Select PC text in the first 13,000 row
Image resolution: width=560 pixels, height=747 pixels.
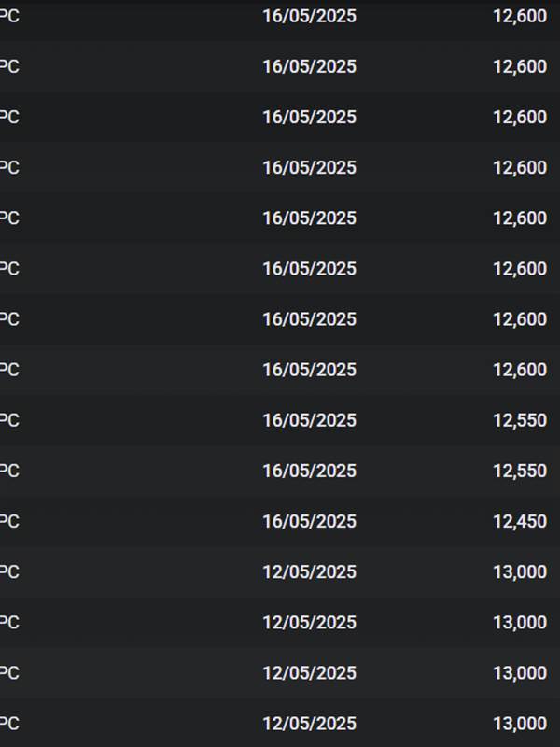pyautogui.click(x=9, y=571)
